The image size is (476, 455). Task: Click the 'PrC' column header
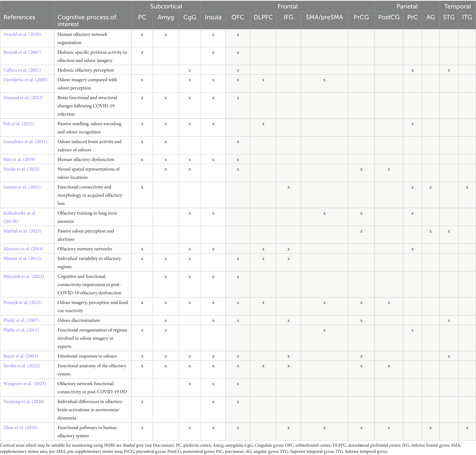pyautogui.click(x=413, y=17)
